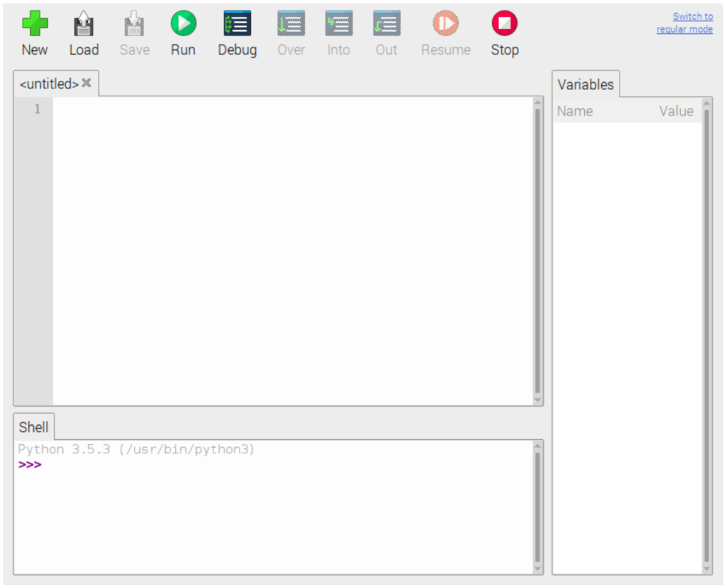Close the <untitled> editor tab
Screen dimensions: 726x588
point(86,83)
